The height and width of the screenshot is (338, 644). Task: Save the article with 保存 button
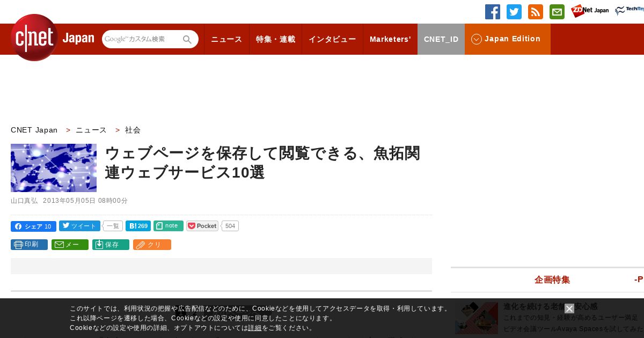coord(111,245)
